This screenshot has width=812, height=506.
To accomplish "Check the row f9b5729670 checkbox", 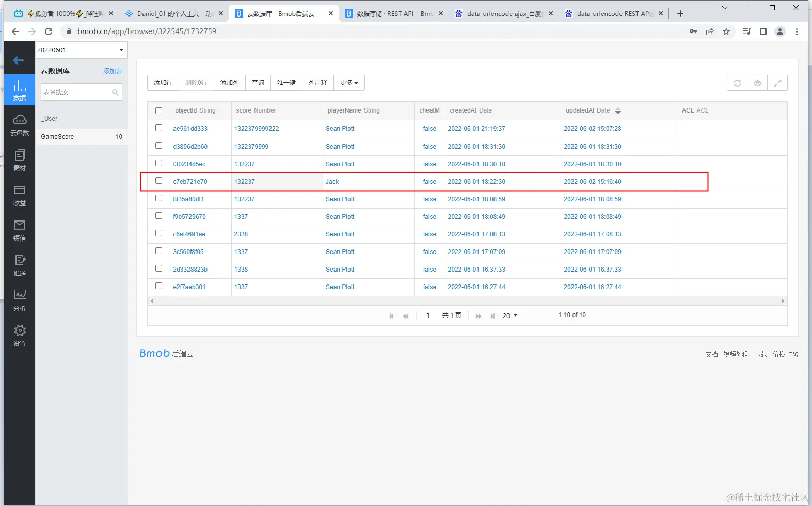I will (x=158, y=216).
